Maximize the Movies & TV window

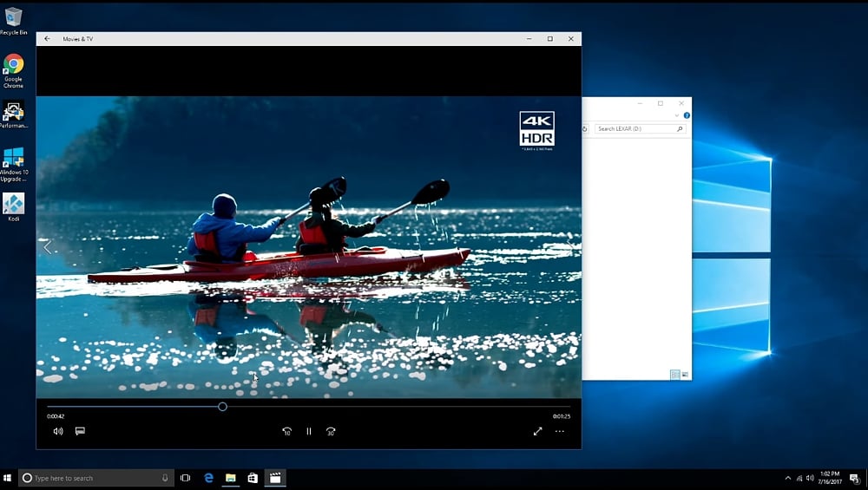tap(549, 39)
